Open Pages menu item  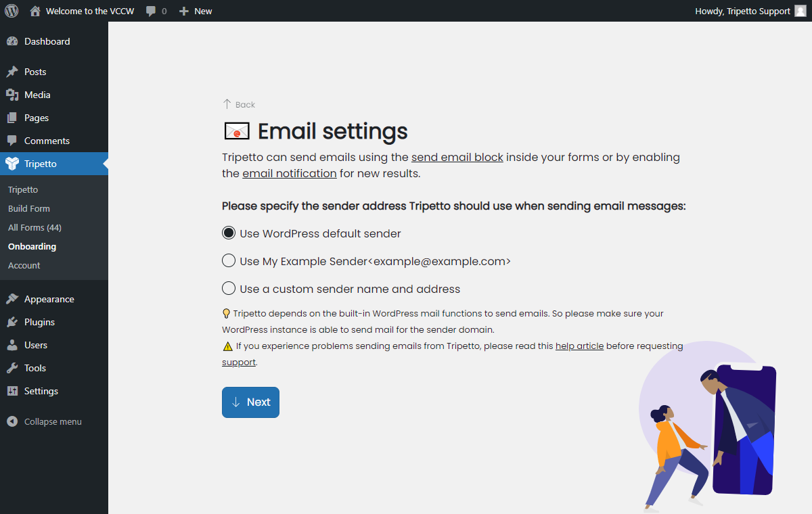click(x=54, y=118)
